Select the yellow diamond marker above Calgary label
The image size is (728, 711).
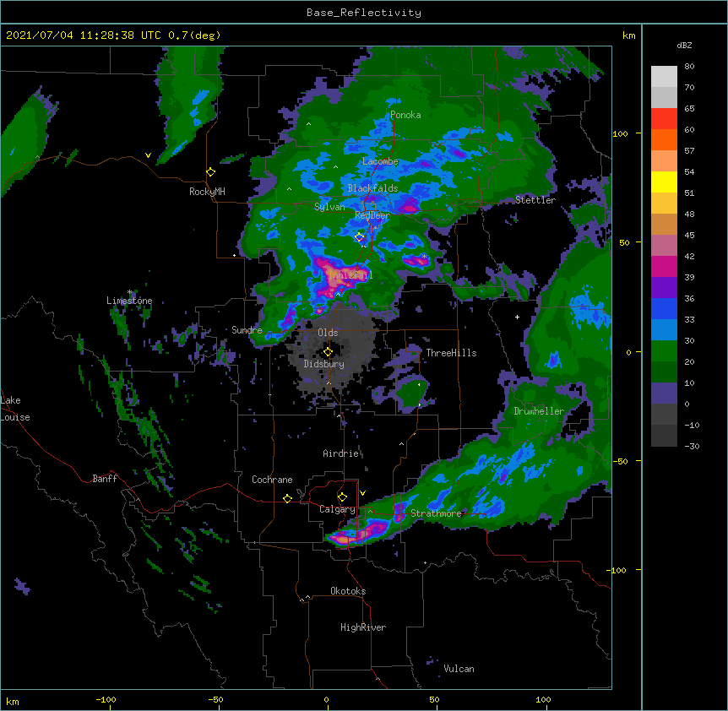pyautogui.click(x=342, y=497)
